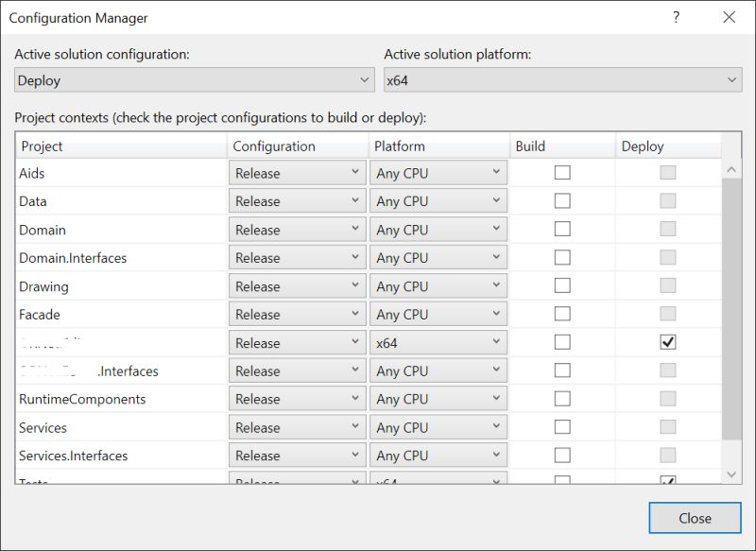Screen dimensions: 756x551
Task: Check Build for the Services project
Action: (x=562, y=427)
